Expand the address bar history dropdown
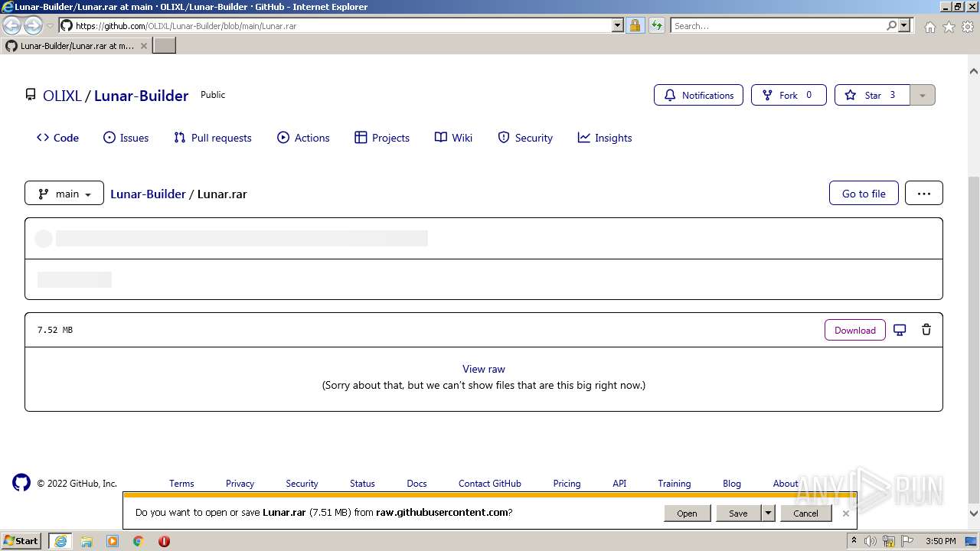 pyautogui.click(x=618, y=26)
